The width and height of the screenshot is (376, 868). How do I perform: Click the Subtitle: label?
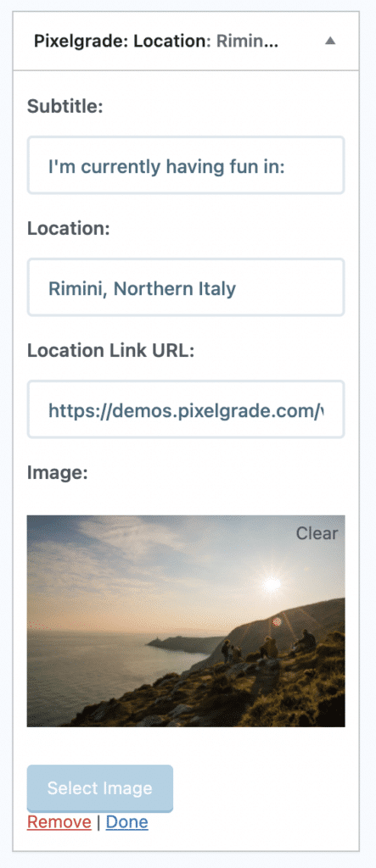[65, 106]
